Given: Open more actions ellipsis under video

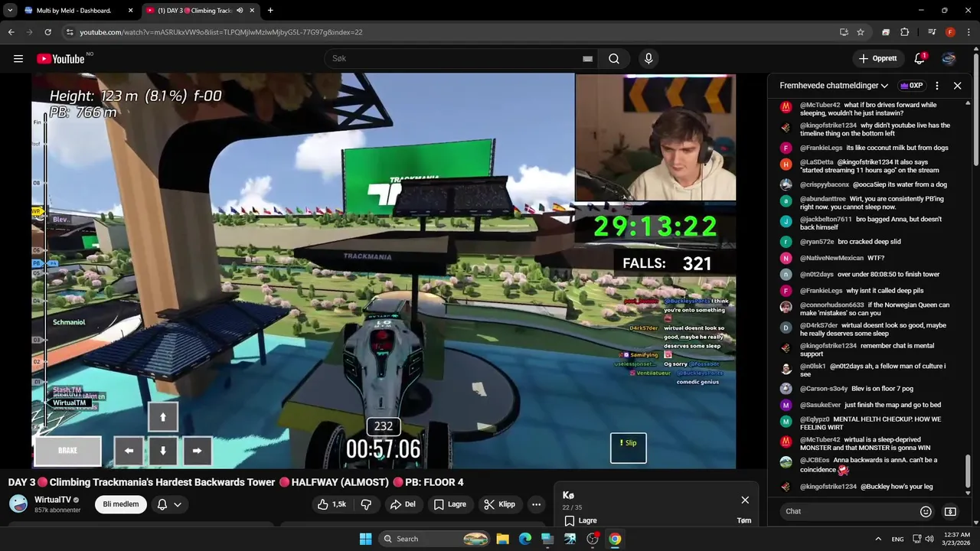Looking at the screenshot, I should (536, 504).
